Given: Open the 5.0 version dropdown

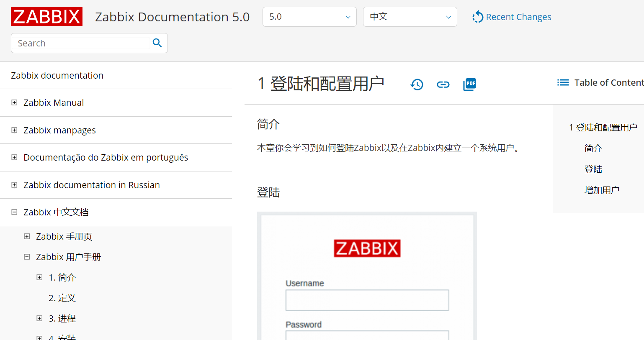Looking at the screenshot, I should click(x=309, y=17).
